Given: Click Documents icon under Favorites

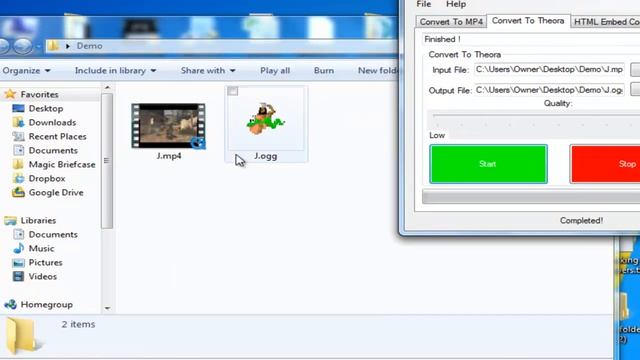Looking at the screenshot, I should pyautogui.click(x=18, y=150).
